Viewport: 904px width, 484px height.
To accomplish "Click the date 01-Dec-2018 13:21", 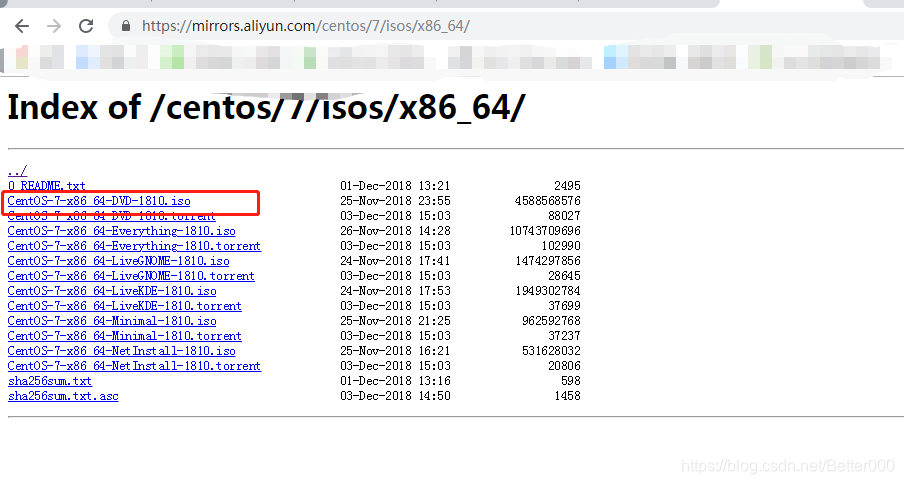I will tap(395, 186).
